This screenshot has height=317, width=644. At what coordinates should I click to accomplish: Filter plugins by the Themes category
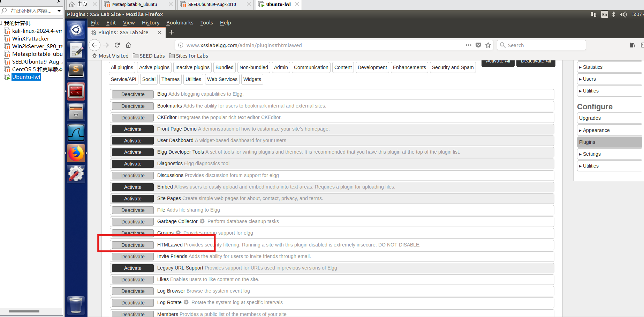click(x=170, y=79)
